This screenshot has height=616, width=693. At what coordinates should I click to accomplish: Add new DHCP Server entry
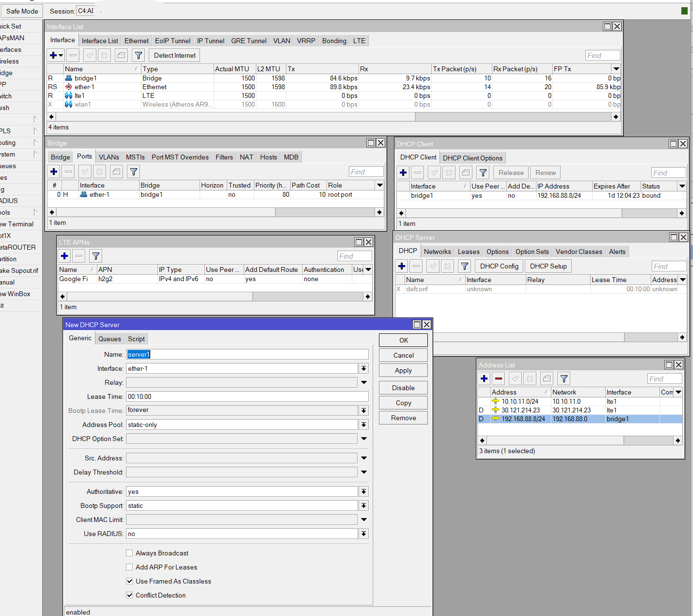[402, 266]
